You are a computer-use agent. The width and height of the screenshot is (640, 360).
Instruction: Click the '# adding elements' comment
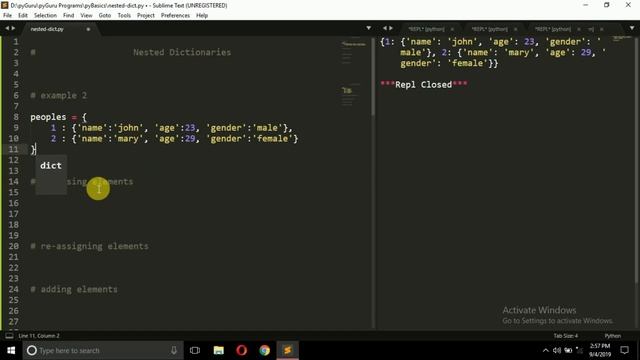(74, 289)
